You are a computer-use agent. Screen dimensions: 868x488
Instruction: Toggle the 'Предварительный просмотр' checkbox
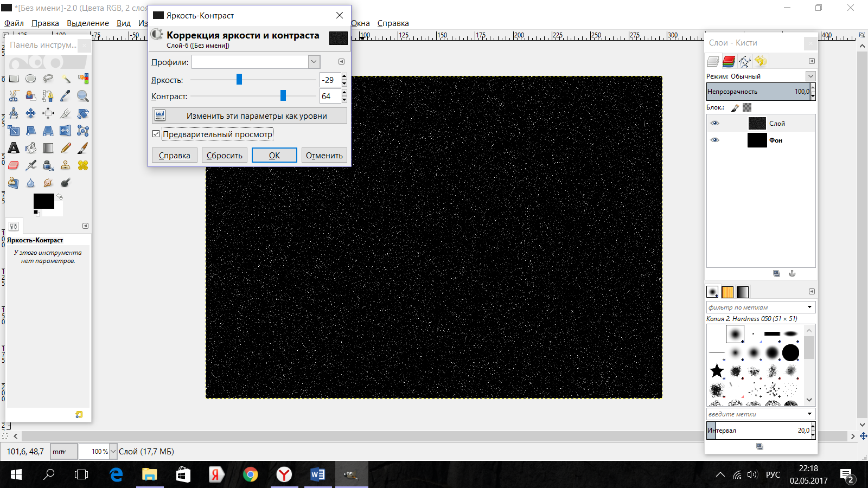(156, 134)
